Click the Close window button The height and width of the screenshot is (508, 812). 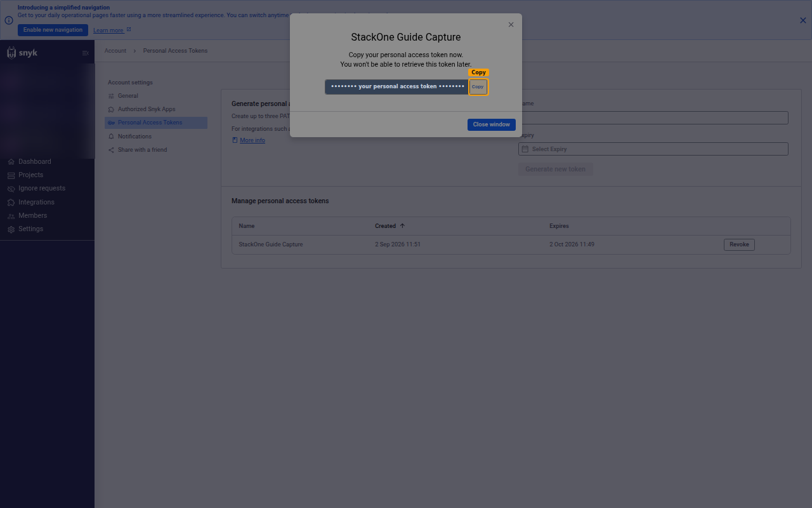(492, 124)
